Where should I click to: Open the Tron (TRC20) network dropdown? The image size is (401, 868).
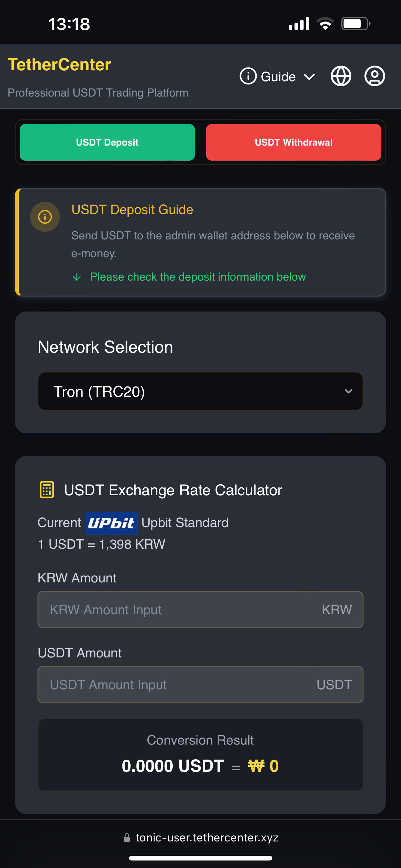(x=200, y=391)
